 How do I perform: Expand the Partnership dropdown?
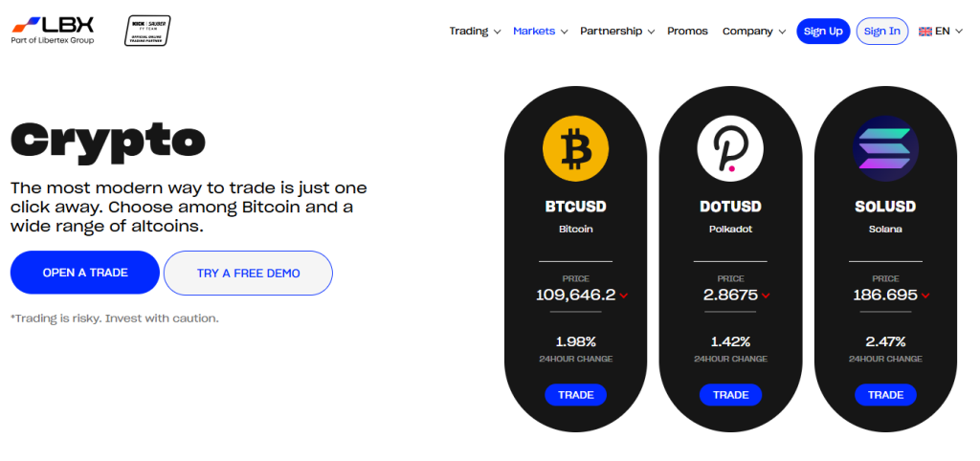click(x=617, y=31)
